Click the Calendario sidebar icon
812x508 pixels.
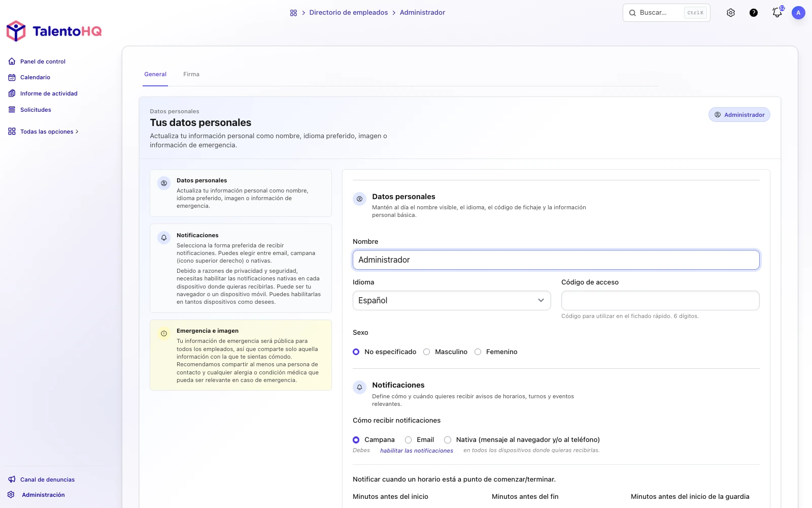click(12, 77)
